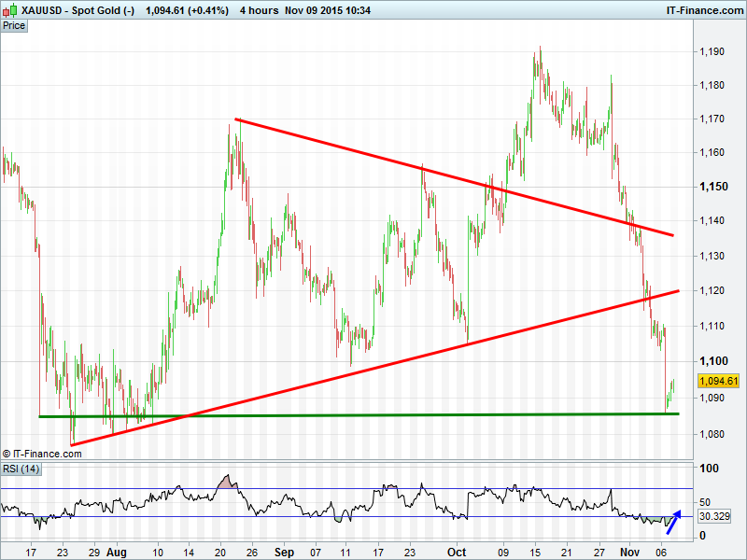The image size is (747, 560).
Task: Click the © IT-Finance.com watermark
Action: point(42,454)
